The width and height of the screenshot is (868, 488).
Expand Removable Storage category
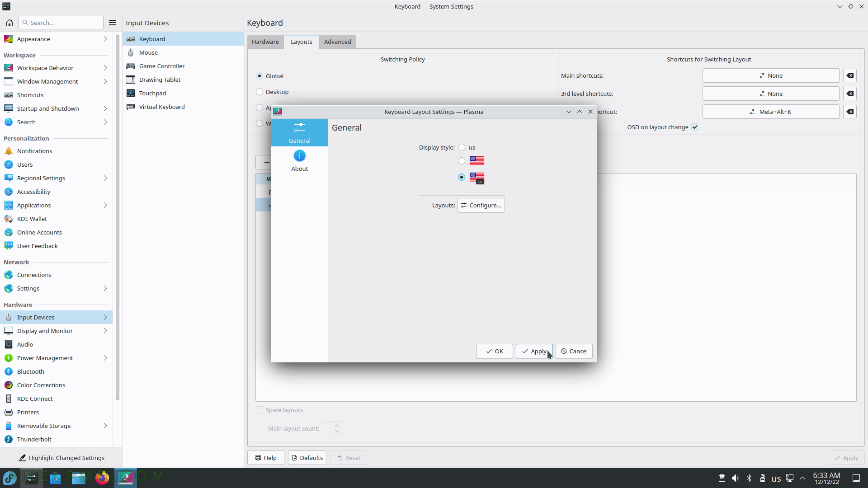[105, 426]
